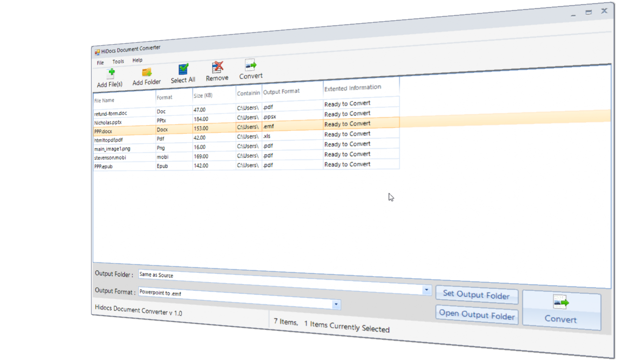This screenshot has height=364, width=620.
Task: Select the stevenson.mobi file entry
Action: [x=110, y=156]
